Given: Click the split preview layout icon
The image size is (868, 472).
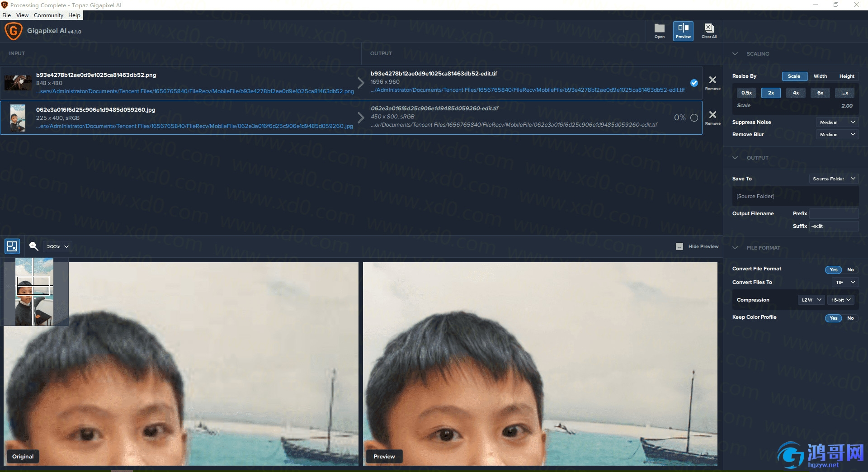Looking at the screenshot, I should click(x=12, y=246).
